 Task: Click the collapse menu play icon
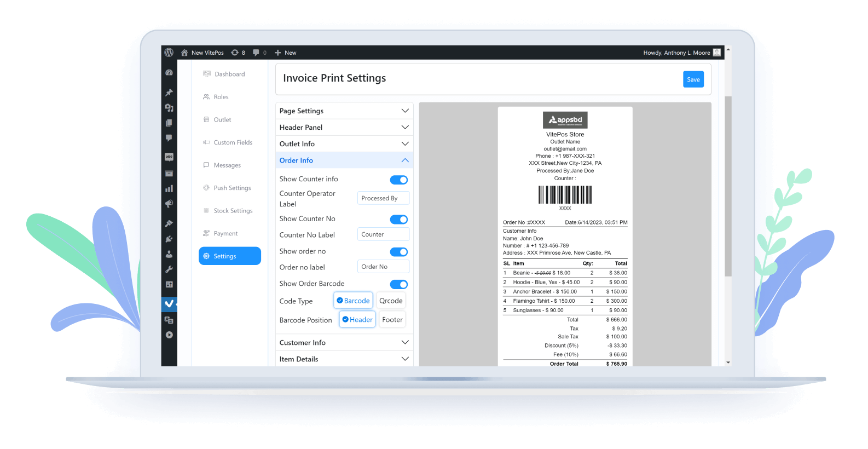point(169,335)
